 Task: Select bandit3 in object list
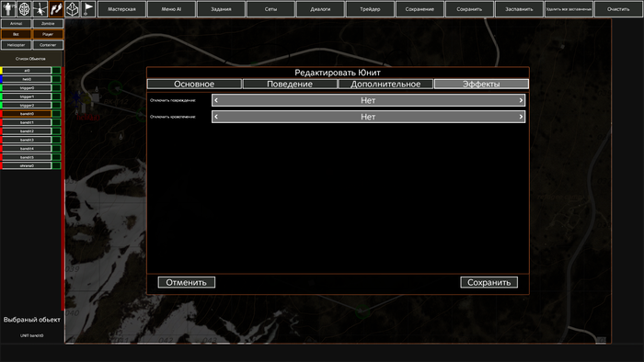coord(27,140)
